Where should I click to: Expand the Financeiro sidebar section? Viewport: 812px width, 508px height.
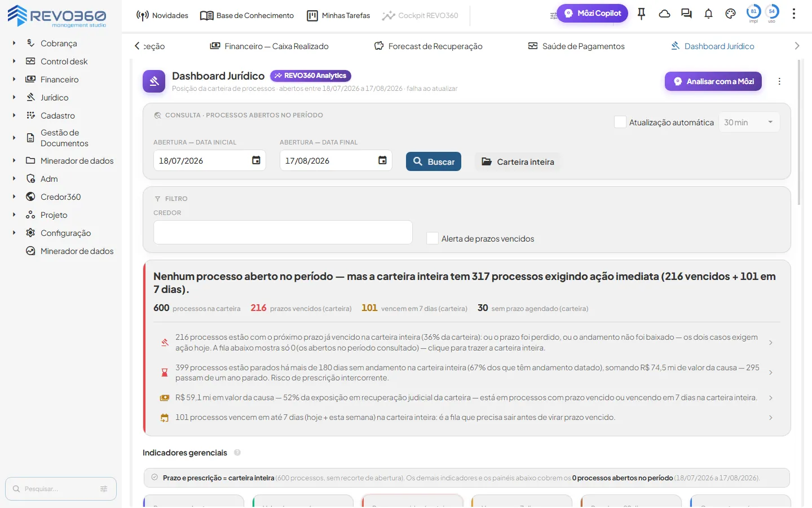14,80
